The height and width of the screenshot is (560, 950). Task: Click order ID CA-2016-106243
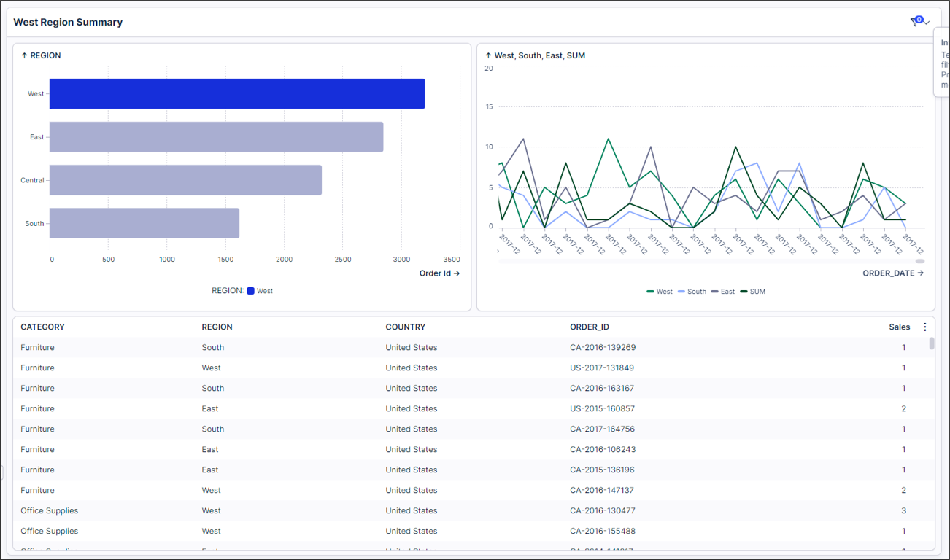[x=603, y=450]
